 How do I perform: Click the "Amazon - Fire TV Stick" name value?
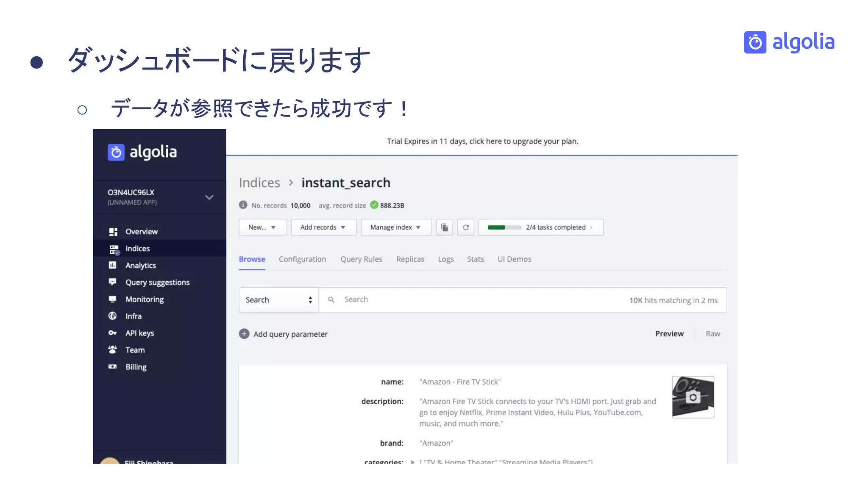(x=460, y=382)
